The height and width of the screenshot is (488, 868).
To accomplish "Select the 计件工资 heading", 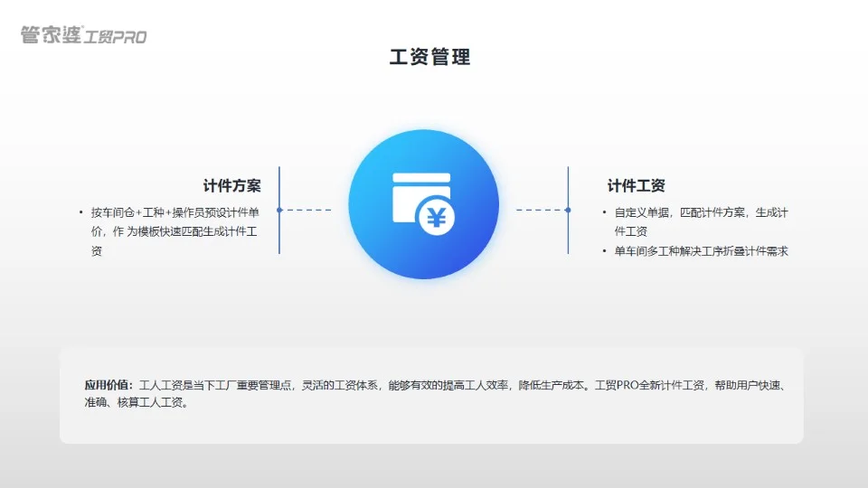I will [636, 185].
